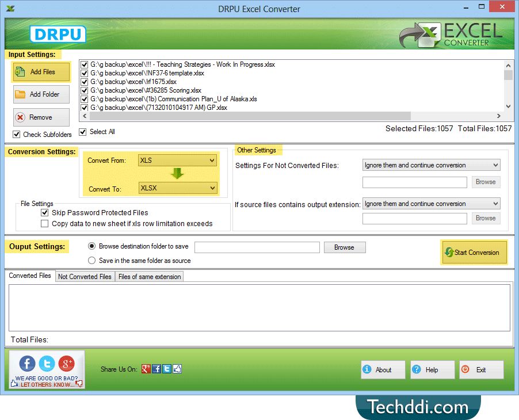
Task: Click file list scroll up arrow
Action: tap(509, 64)
